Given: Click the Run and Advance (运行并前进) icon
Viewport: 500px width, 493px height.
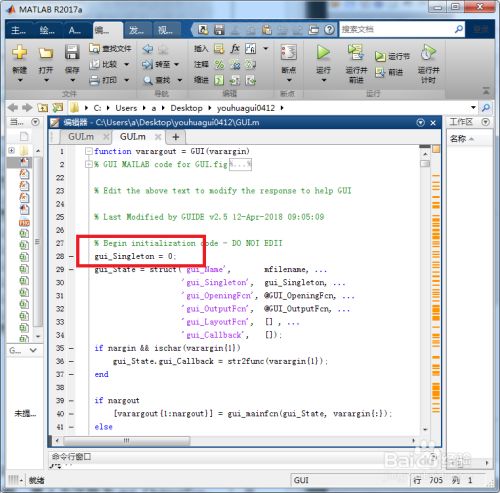Looking at the screenshot, I should click(x=356, y=52).
